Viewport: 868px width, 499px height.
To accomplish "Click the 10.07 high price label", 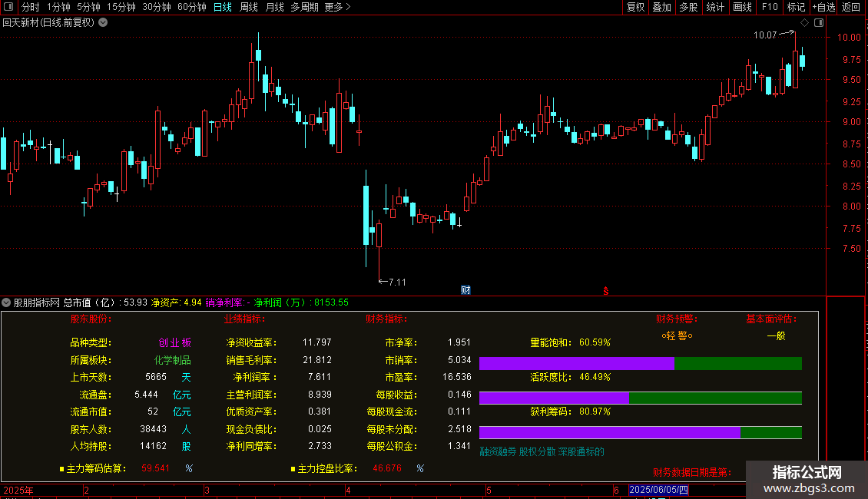I will [x=765, y=35].
